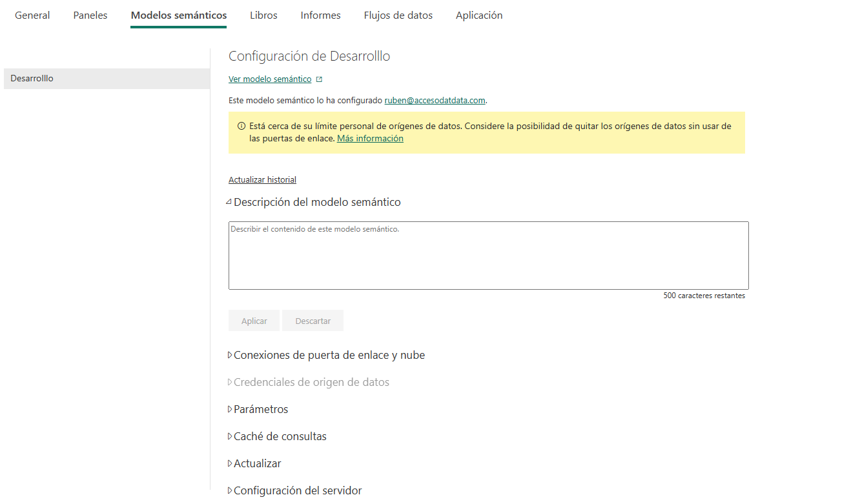Click the ruben@accesodatdata.com email link

pyautogui.click(x=435, y=101)
